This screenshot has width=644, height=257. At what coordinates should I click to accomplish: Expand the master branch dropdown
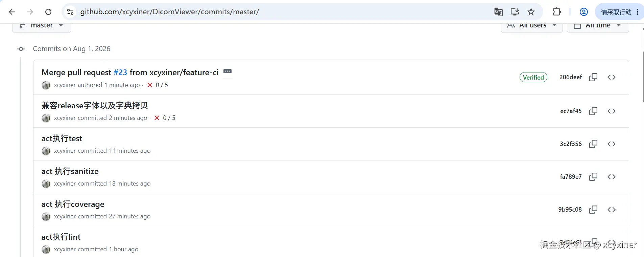pos(42,27)
